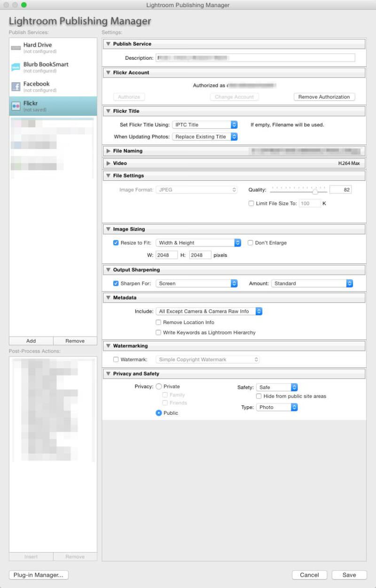Viewport: 376px width, 588px height.
Task: Open the Plug-in Manager
Action: pos(39,575)
